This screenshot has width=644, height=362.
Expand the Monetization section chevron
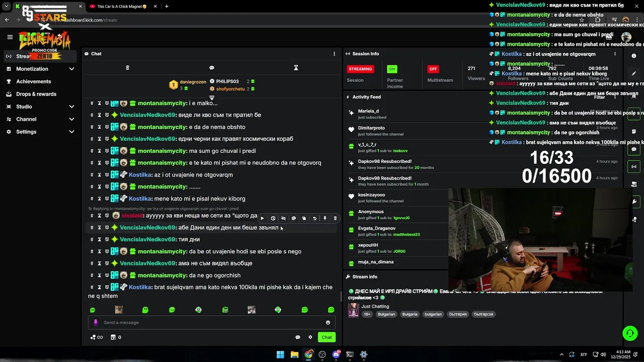click(x=71, y=69)
